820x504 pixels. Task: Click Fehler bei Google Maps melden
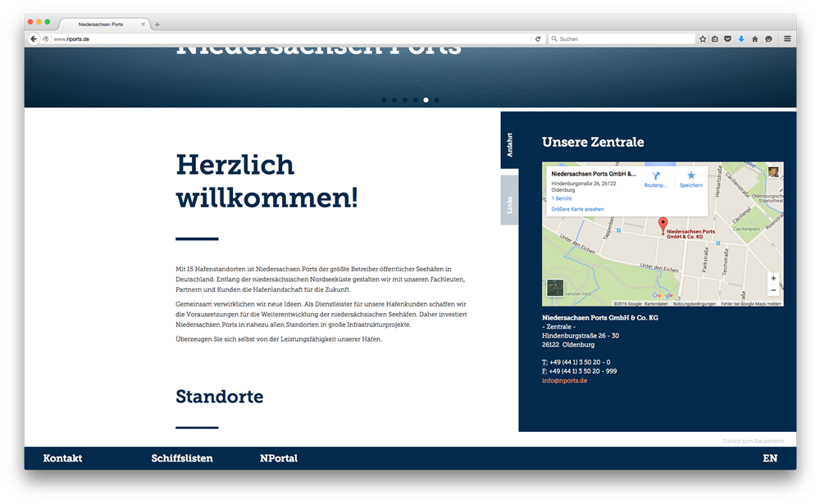click(751, 304)
